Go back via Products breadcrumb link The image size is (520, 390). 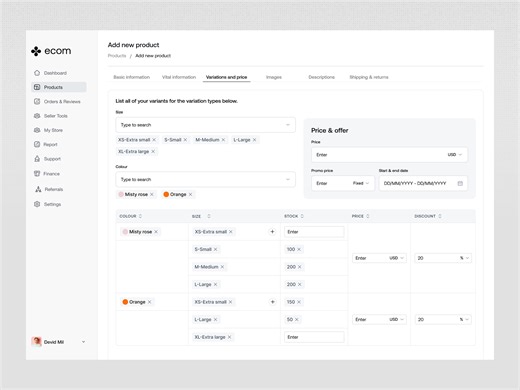(x=117, y=56)
